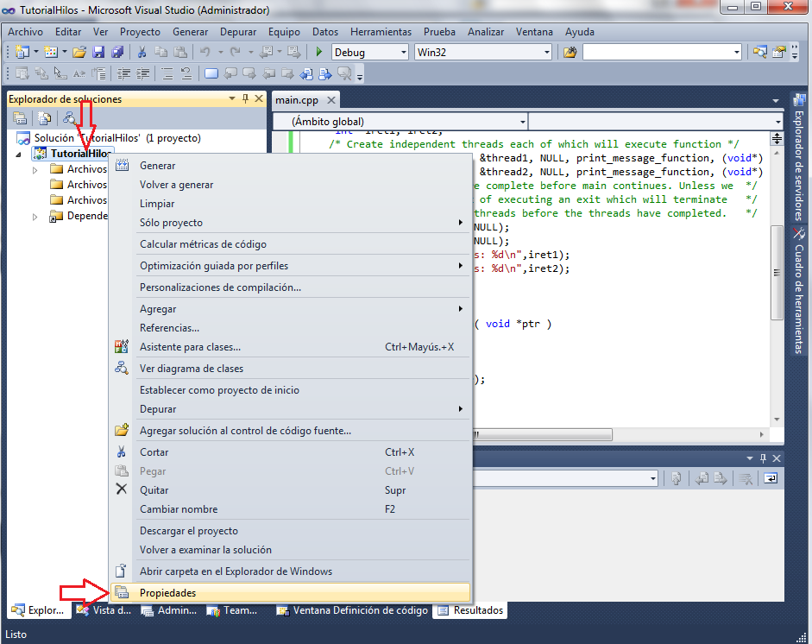
Task: Toggle auto-hide pin on Explorador de soluciones
Action: point(246,99)
